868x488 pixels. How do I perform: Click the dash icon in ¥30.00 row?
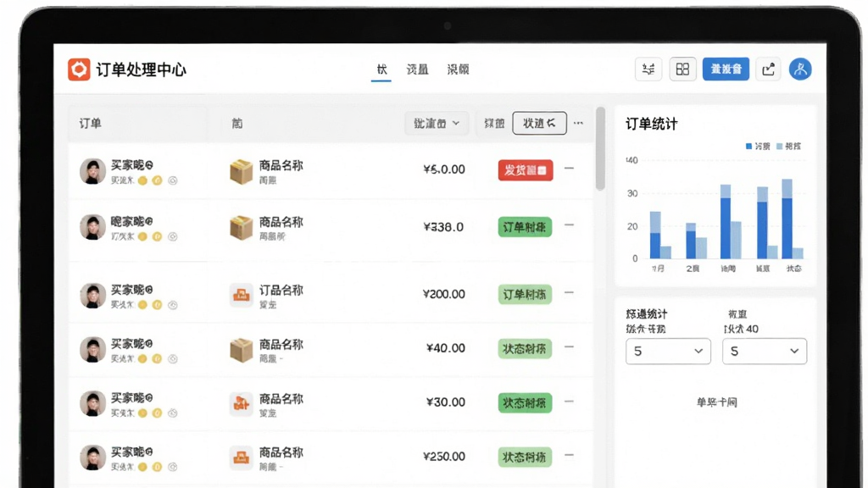click(569, 401)
